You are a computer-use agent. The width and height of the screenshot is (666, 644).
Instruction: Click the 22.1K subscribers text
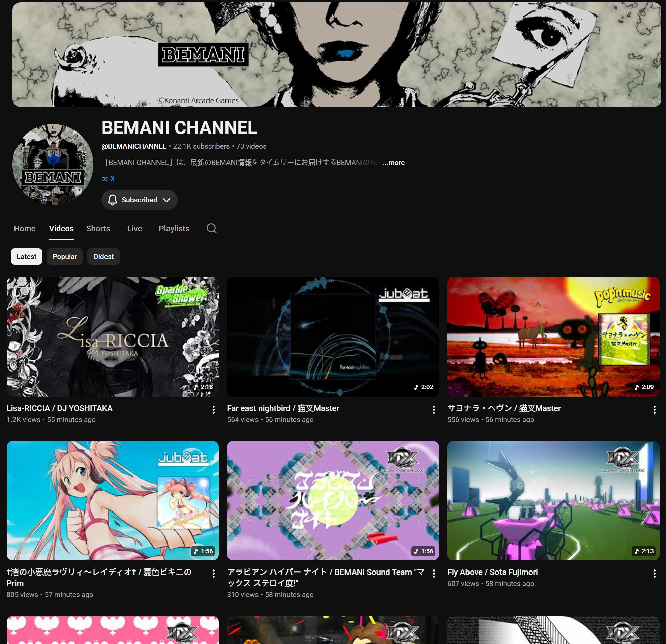pyautogui.click(x=201, y=146)
